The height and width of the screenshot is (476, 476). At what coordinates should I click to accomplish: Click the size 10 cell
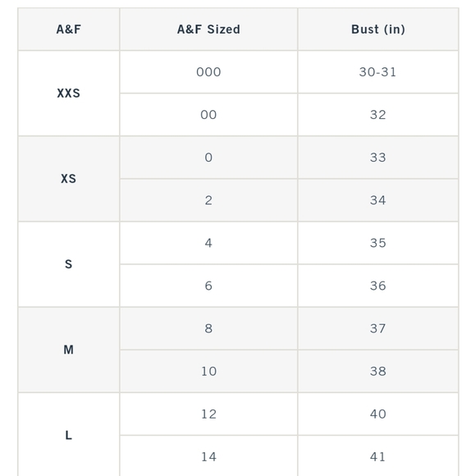(208, 371)
